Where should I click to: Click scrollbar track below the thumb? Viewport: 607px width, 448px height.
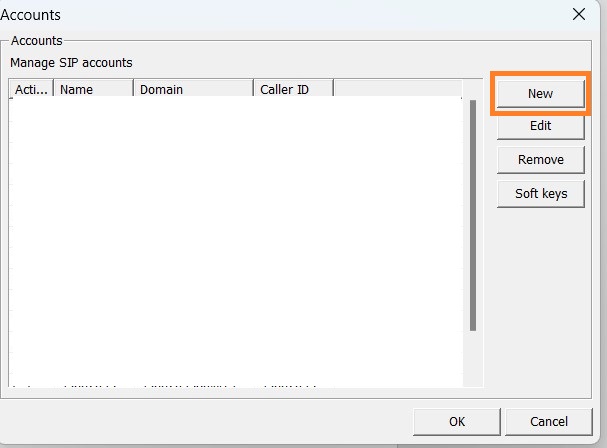(473, 360)
